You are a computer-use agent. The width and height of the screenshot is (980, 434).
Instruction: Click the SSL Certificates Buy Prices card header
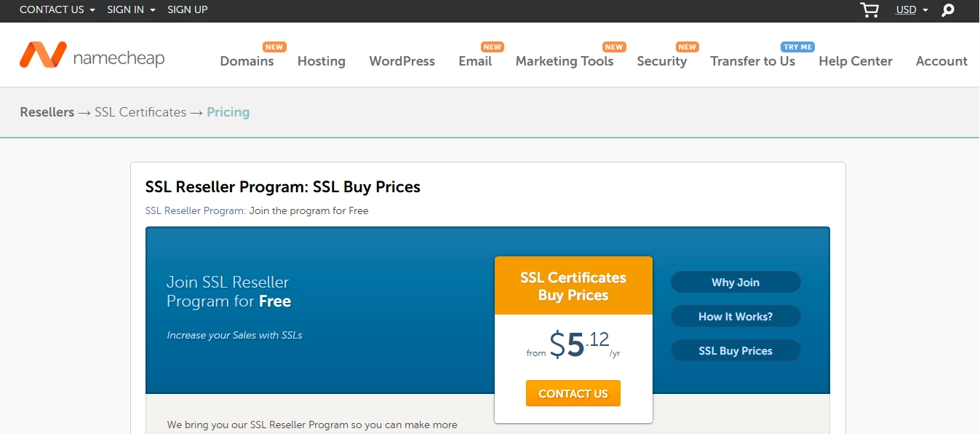(x=573, y=286)
